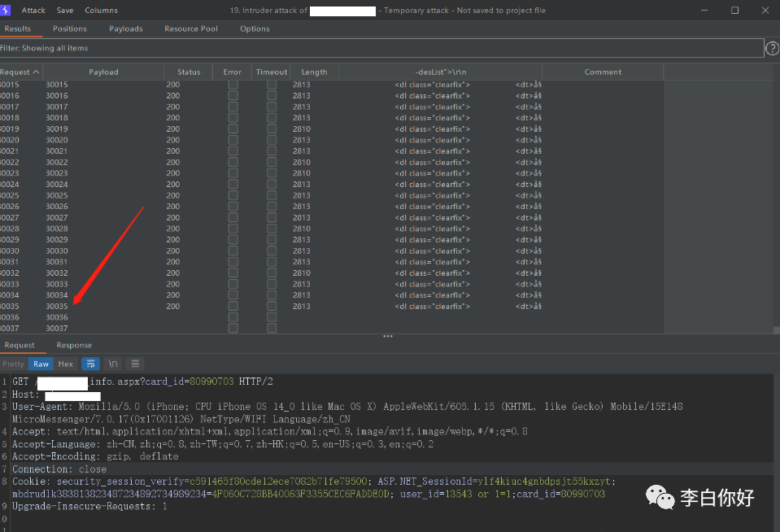This screenshot has width=780, height=532.
Task: Sort by the Status column header
Action: [189, 72]
